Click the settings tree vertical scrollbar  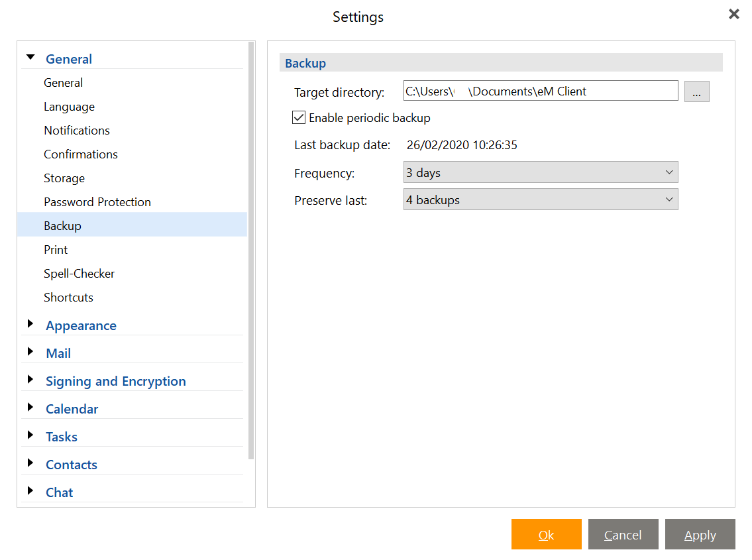coord(251,251)
